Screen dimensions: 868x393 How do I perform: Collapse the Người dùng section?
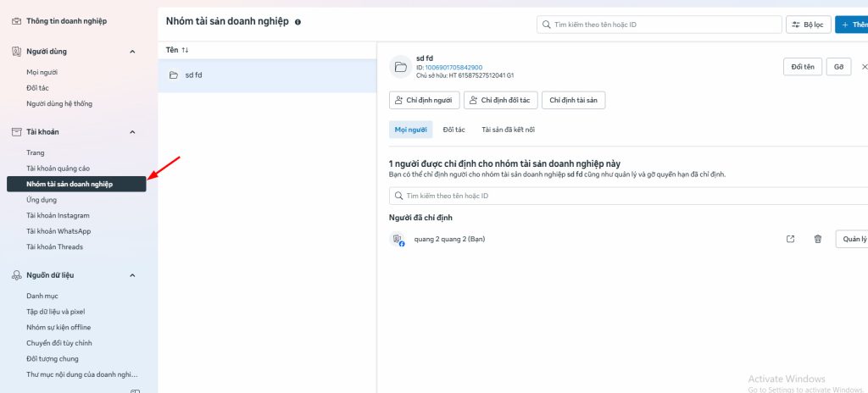click(x=132, y=52)
